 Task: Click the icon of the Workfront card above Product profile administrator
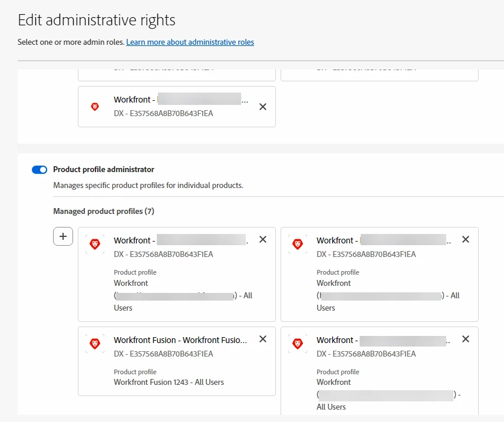point(95,107)
